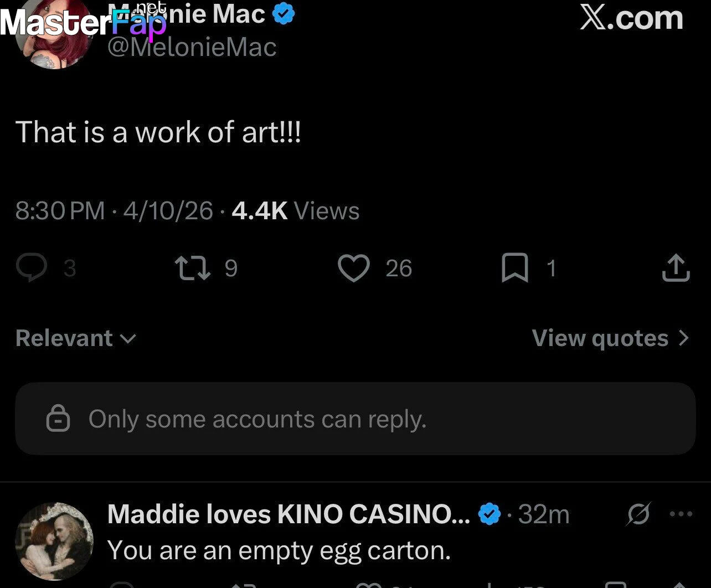Screen dimensions: 711x588
Task: Open the Grok icon on Maddie's reply
Action: 638,514
